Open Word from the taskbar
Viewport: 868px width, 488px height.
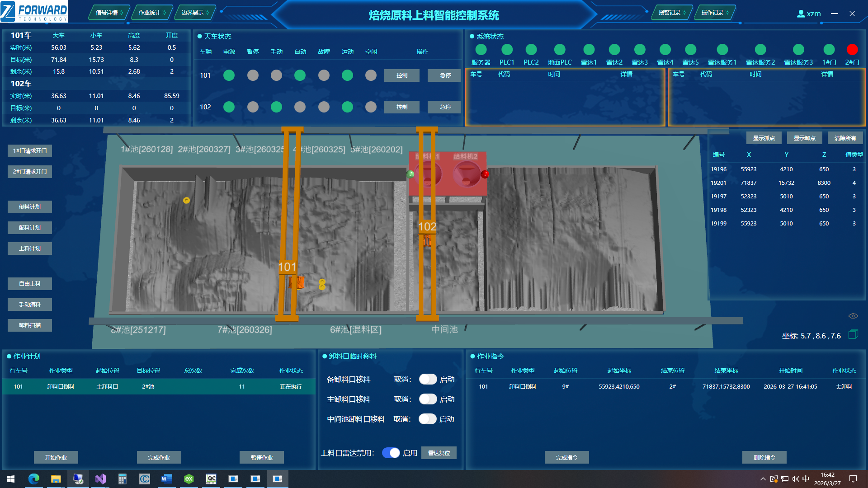(x=167, y=479)
